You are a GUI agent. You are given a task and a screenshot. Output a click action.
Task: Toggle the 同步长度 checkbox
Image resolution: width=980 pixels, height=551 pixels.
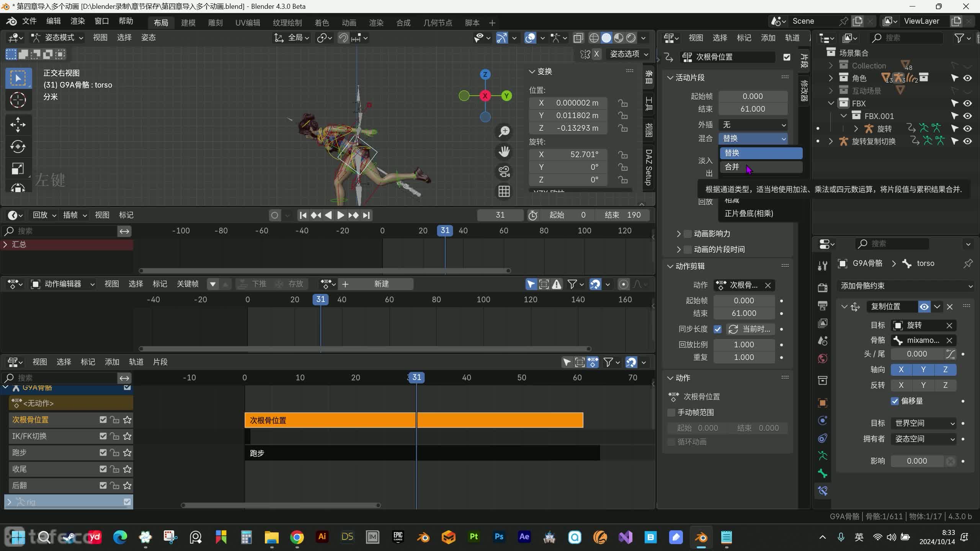(717, 329)
